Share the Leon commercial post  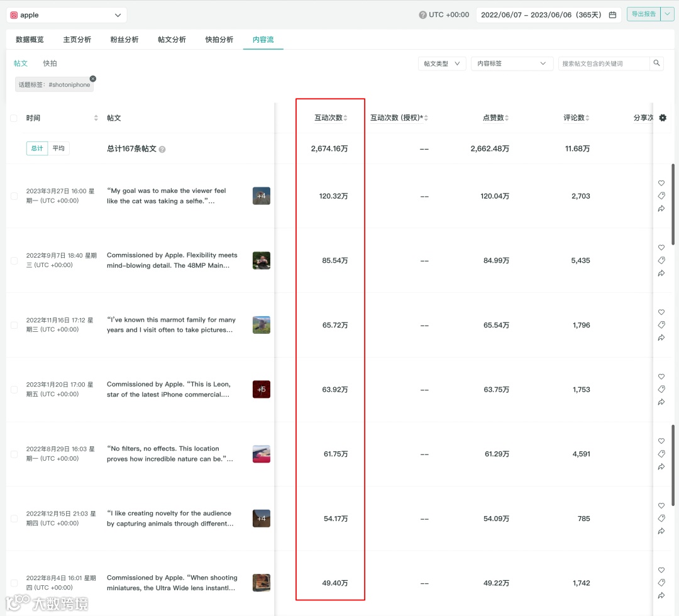tap(661, 402)
